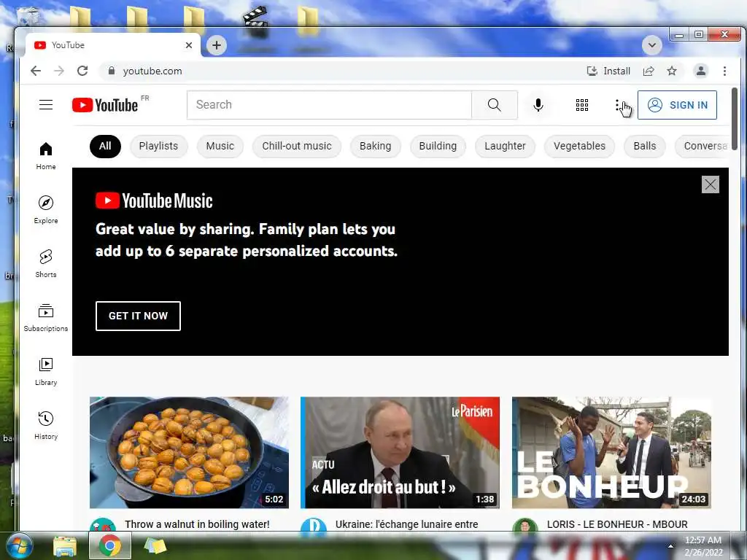The image size is (747, 560).
Task: Open File Explorer from taskbar
Action: [65, 545]
